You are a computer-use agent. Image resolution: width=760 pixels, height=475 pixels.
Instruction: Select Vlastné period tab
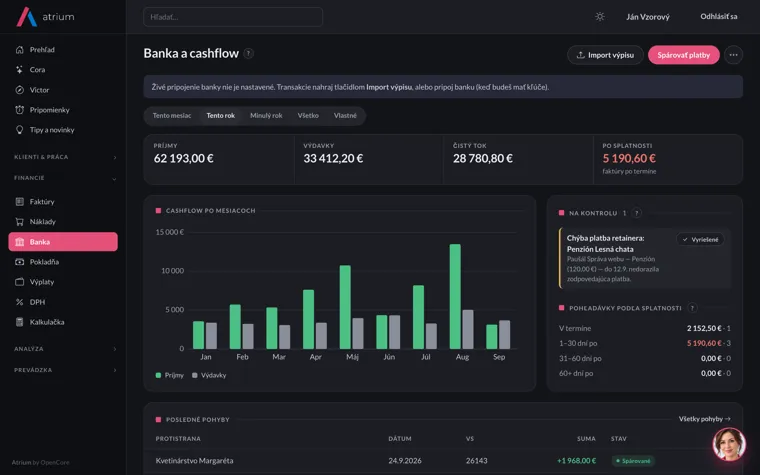[345, 115]
